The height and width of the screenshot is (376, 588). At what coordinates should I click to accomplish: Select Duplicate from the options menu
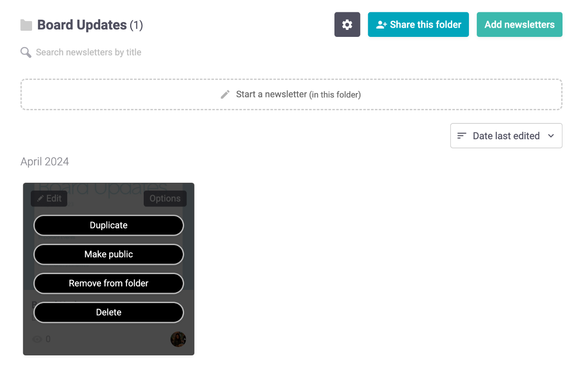tap(109, 225)
